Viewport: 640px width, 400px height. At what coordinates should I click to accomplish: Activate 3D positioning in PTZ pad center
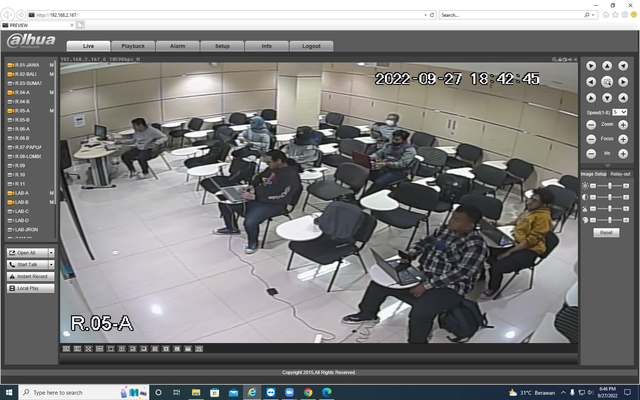coord(607,82)
